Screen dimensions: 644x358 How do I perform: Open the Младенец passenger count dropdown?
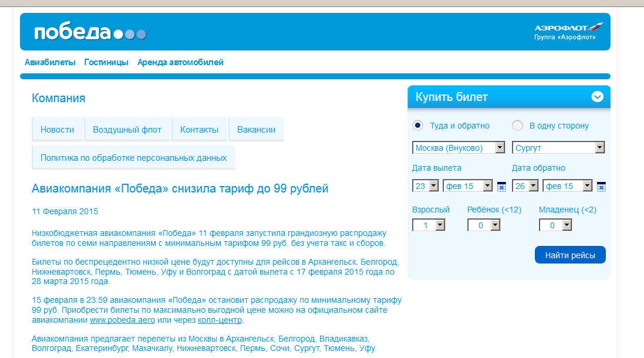tap(555, 225)
